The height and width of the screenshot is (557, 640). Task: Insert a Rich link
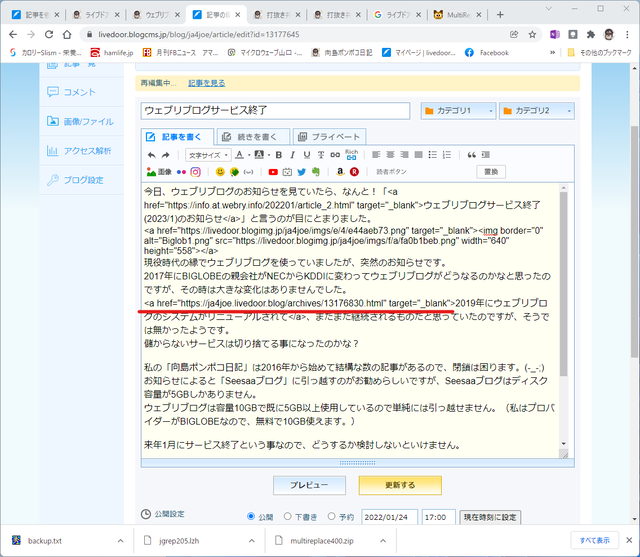click(351, 155)
